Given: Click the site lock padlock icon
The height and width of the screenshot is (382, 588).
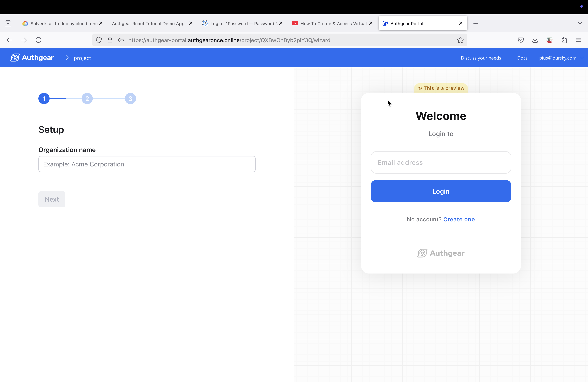Looking at the screenshot, I should point(110,40).
